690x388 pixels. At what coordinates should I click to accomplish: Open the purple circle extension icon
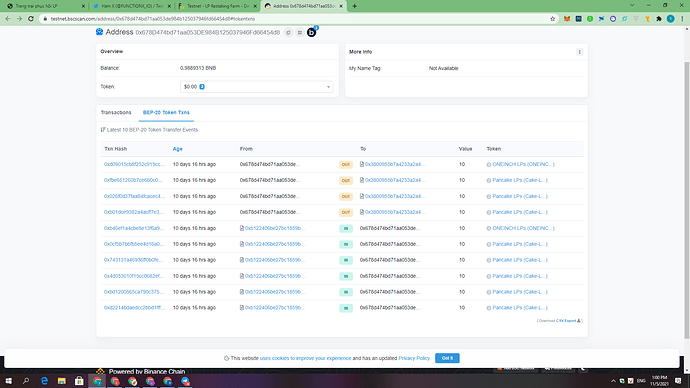click(613, 19)
